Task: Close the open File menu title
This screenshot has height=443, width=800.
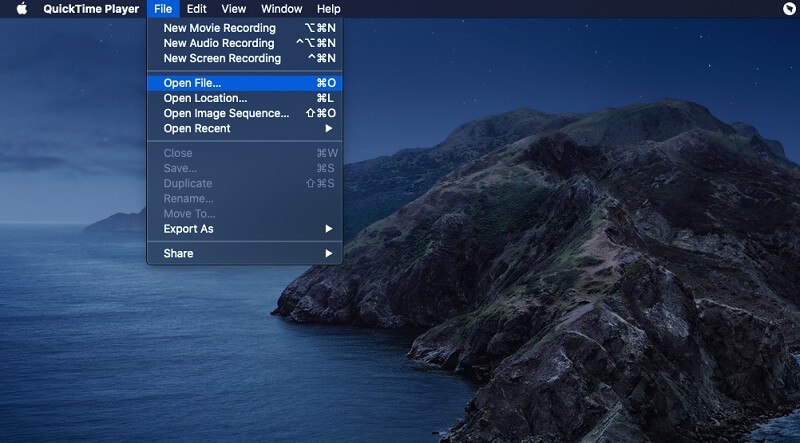Action: [163, 9]
